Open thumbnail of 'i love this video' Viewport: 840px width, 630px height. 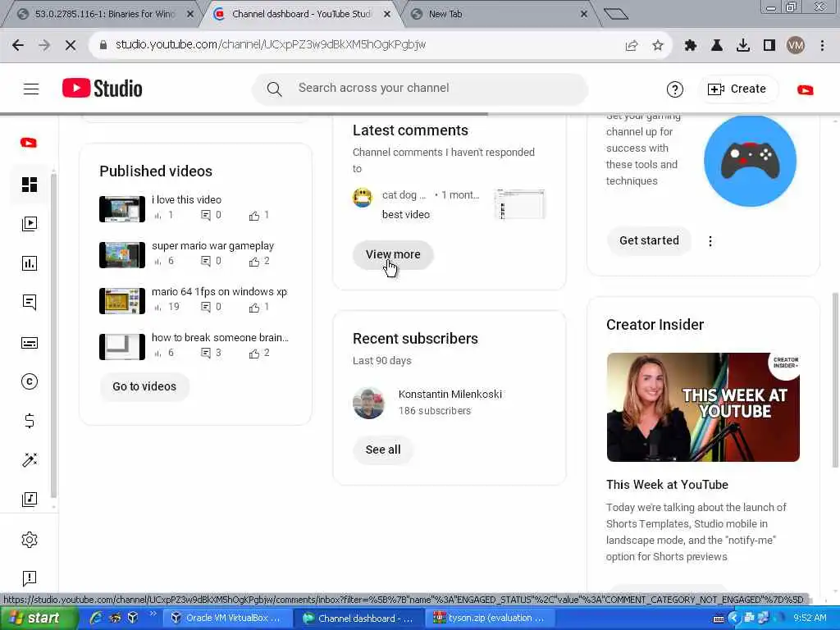click(122, 209)
